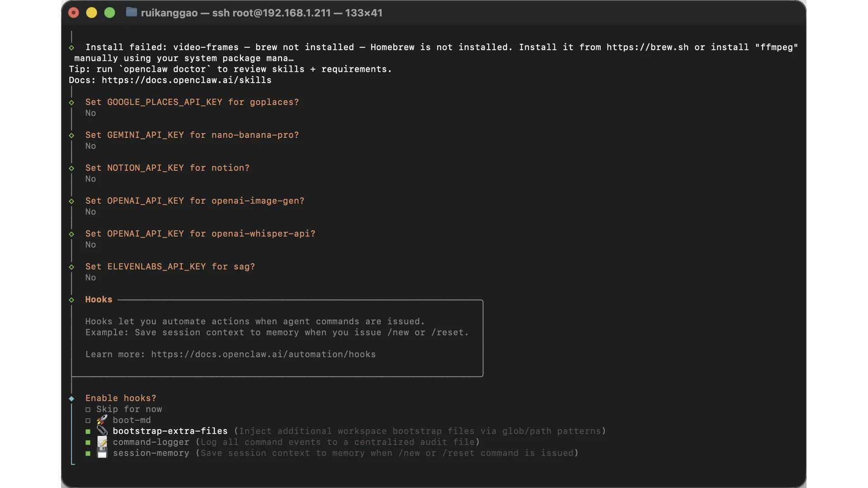Click the paperclip icon for bootstrap-extra-files
Viewport: 868px width, 488px height.
[102, 431]
